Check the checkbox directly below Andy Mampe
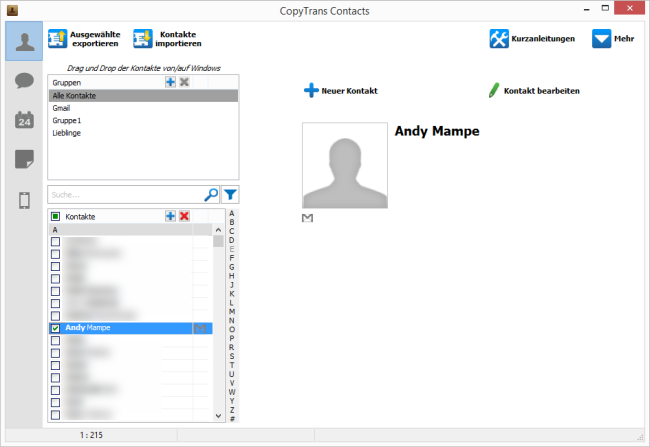 [x=55, y=340]
